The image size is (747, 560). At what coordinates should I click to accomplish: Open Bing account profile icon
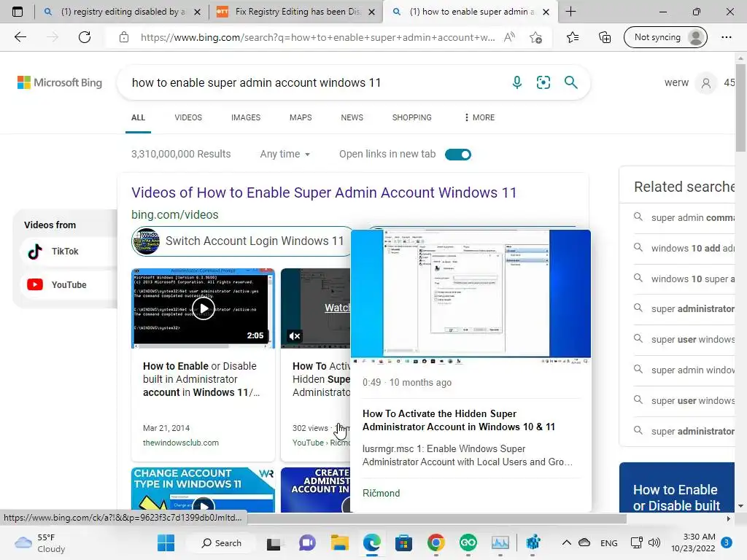(706, 83)
